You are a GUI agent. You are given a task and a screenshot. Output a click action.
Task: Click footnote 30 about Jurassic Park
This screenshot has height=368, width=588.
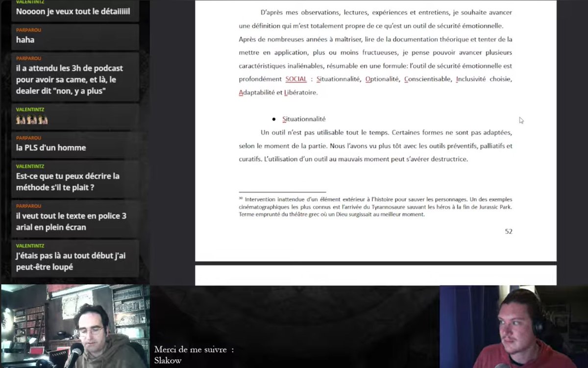[375, 207]
